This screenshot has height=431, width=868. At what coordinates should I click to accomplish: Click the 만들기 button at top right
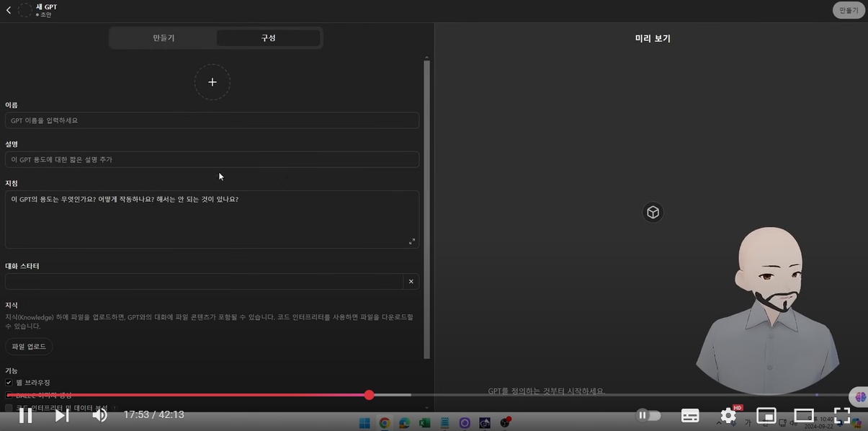point(848,10)
